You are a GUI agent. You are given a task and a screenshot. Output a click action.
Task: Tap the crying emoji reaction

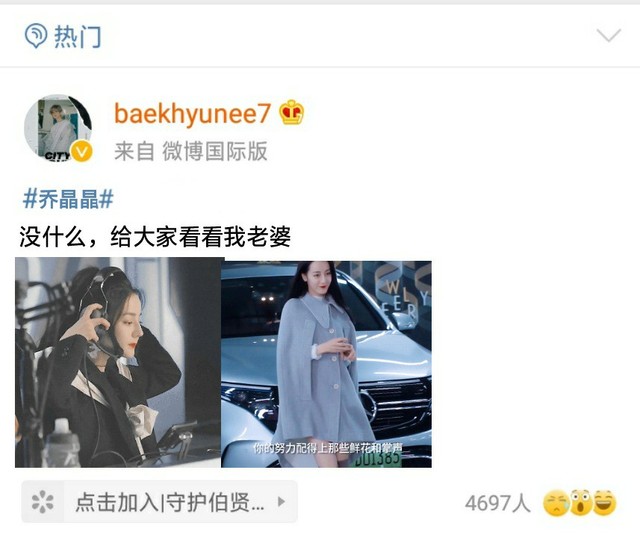tap(556, 503)
